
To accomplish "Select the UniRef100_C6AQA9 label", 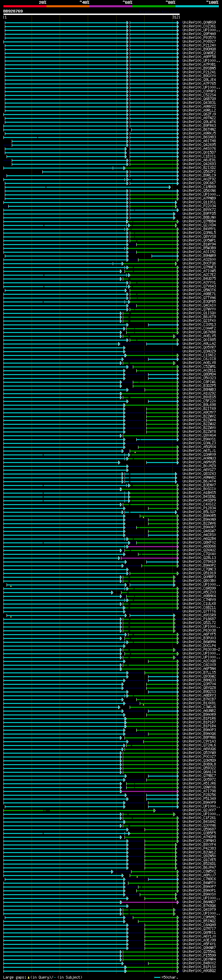I will point(199,924).
